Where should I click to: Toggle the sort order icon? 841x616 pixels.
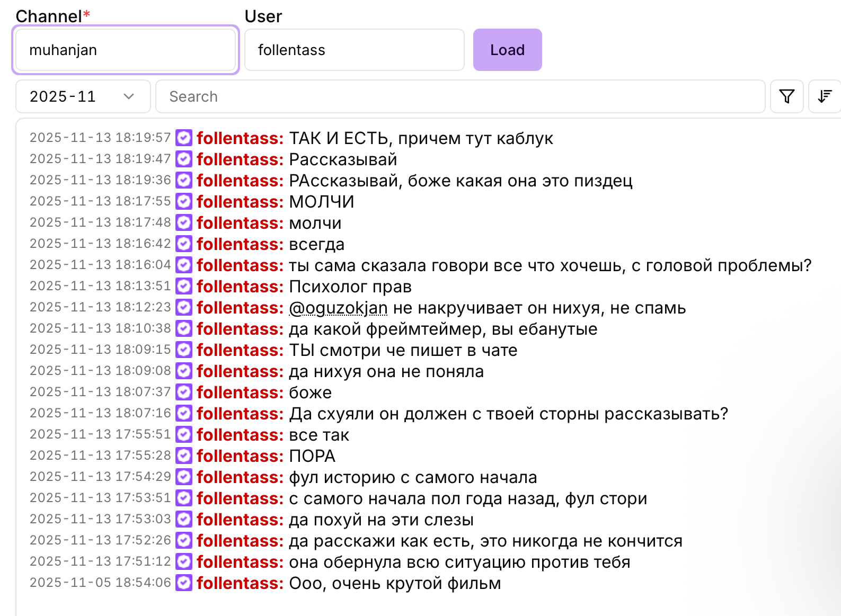click(825, 96)
